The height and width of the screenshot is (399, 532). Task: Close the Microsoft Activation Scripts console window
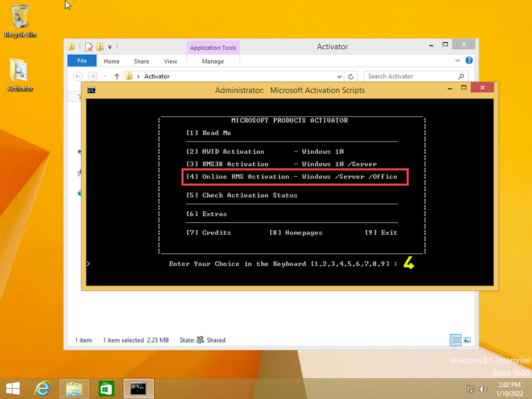482,88
